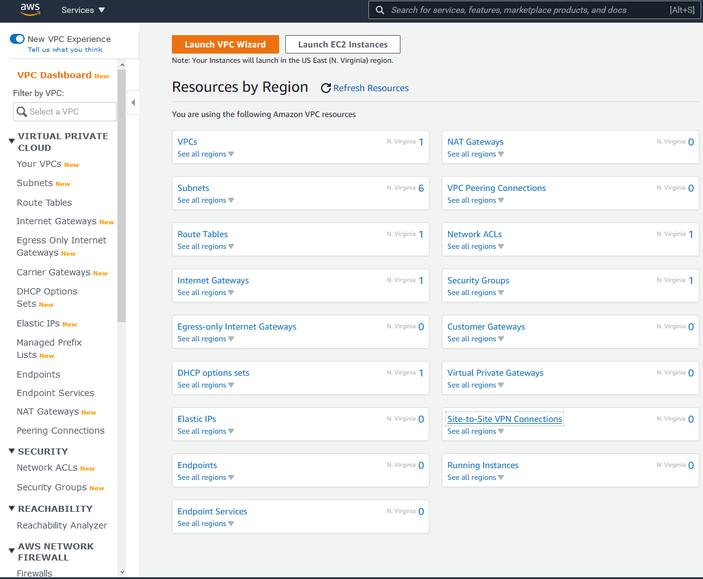Click the Refresh Resources link
This screenshot has height=579, width=703.
[x=371, y=88]
